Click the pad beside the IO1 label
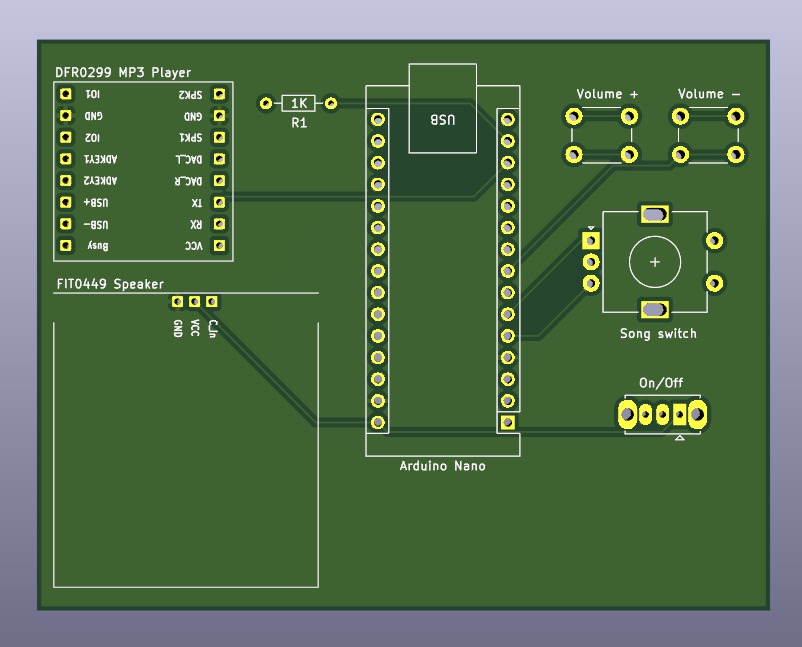Screen dimensions: 802x647 click(x=65, y=94)
